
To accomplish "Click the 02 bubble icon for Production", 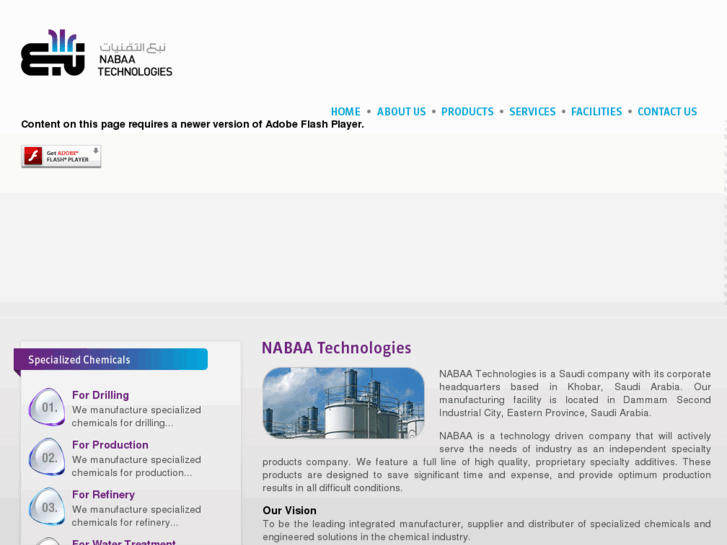I will tap(47, 457).
